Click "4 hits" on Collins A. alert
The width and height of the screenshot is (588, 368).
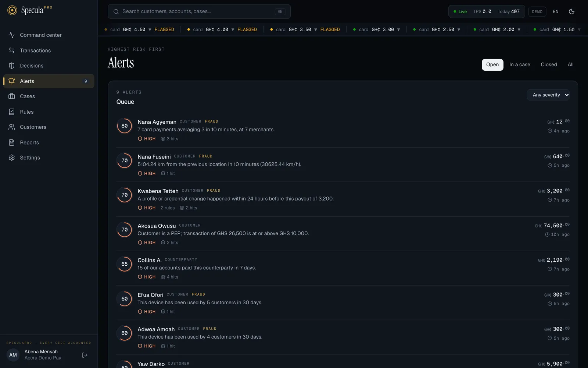[169, 277]
